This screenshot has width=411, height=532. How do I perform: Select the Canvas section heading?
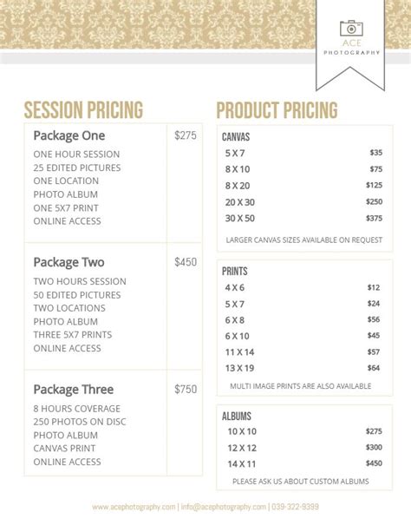(236, 137)
